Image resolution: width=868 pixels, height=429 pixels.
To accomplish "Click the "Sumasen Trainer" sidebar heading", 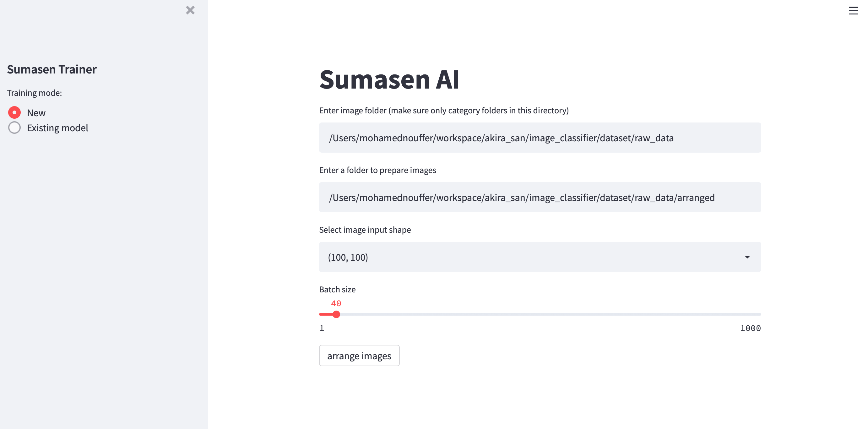I will (52, 69).
